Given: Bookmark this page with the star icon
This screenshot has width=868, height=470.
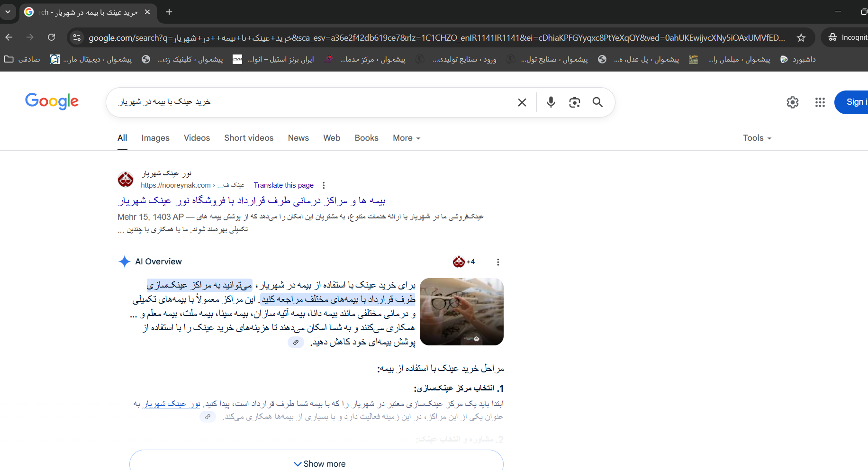Looking at the screenshot, I should coord(801,38).
